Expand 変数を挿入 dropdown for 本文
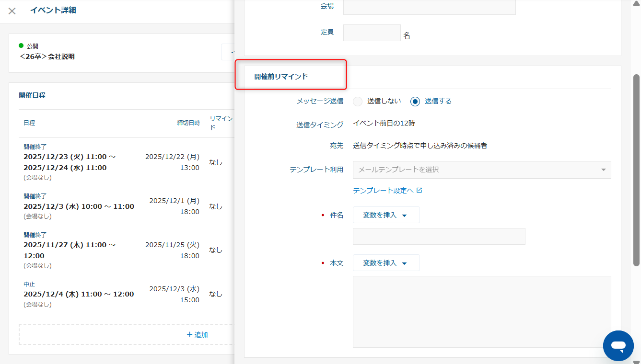This screenshot has height=364, width=641. [x=386, y=263]
